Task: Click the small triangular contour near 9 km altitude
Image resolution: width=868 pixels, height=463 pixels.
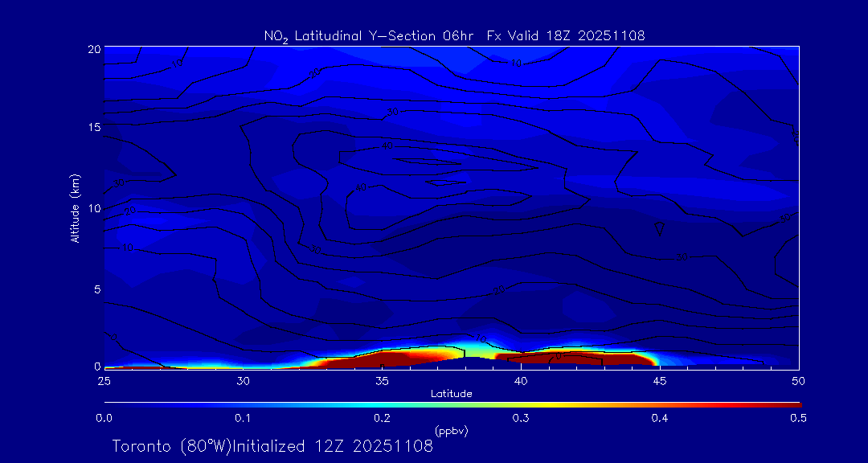Action: coord(660,230)
